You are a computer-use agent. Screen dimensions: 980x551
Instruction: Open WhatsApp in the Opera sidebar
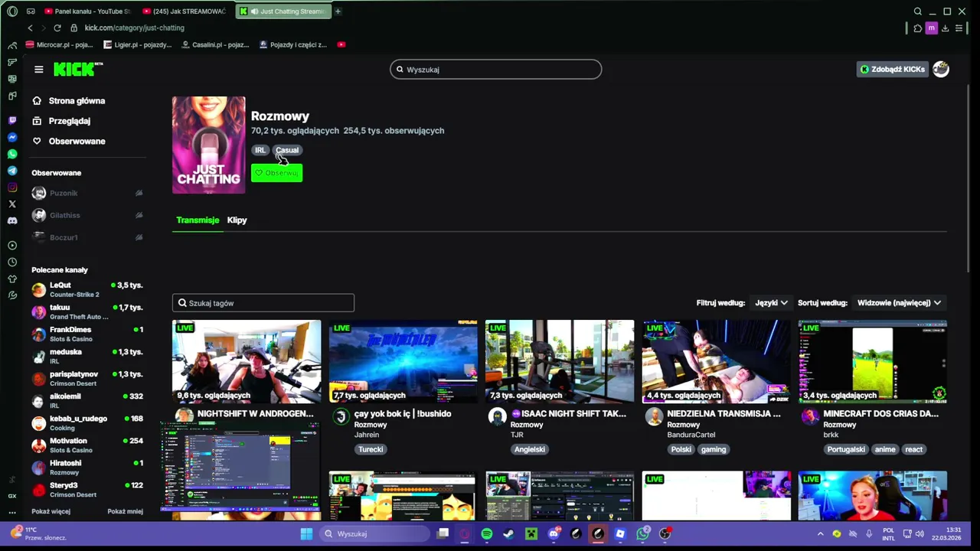[12, 154]
